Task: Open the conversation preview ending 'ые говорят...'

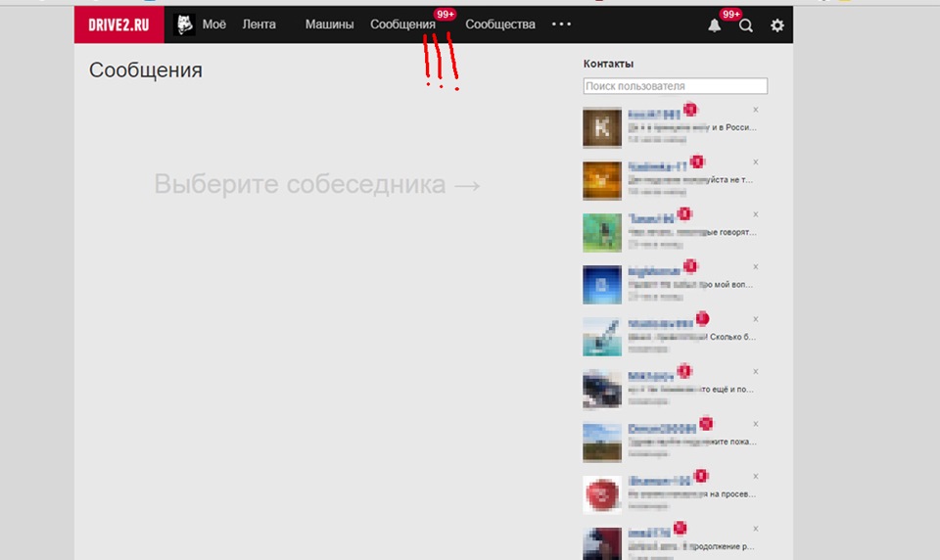Action: [x=692, y=232]
